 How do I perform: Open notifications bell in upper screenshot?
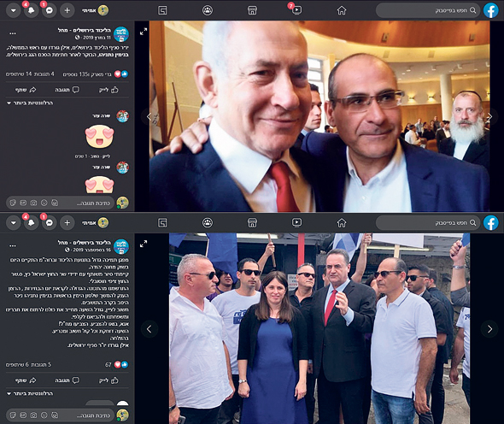coord(31,10)
